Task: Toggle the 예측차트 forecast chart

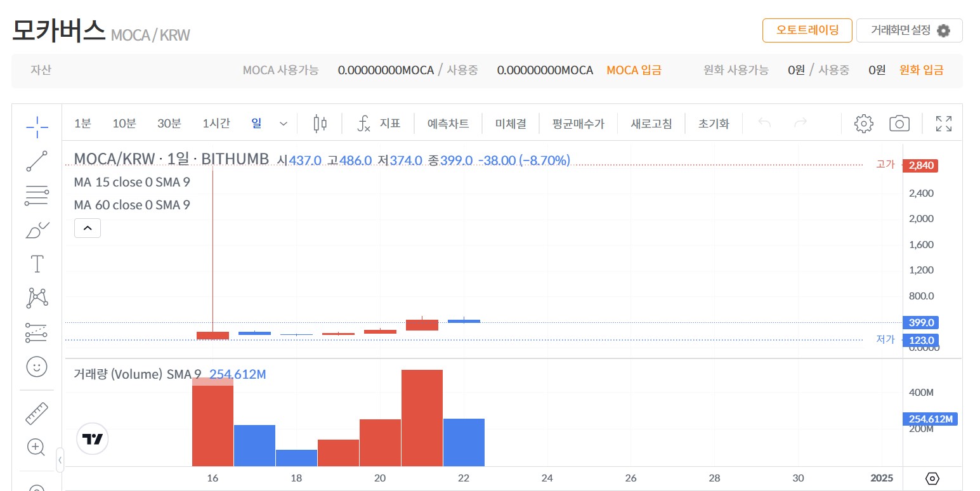Action: point(448,124)
